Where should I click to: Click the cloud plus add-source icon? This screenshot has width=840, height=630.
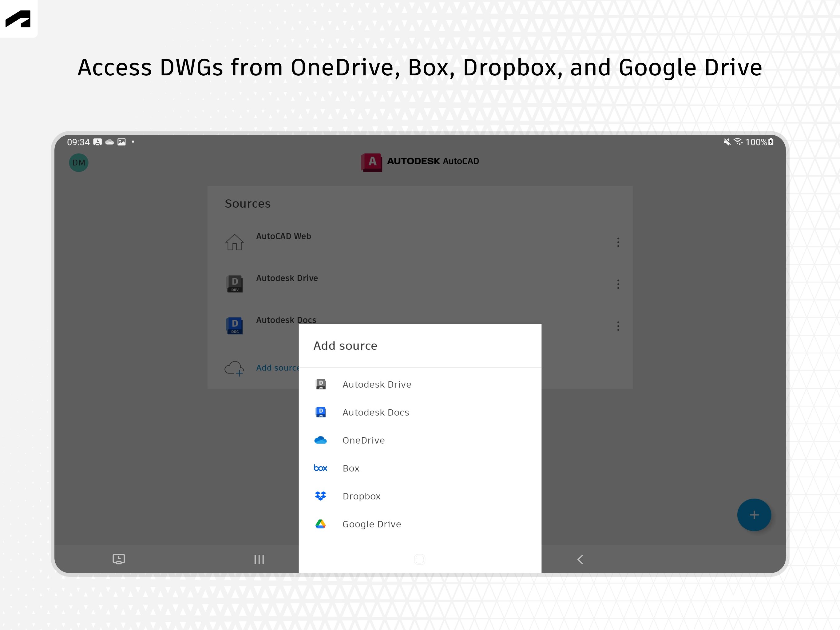click(x=234, y=368)
